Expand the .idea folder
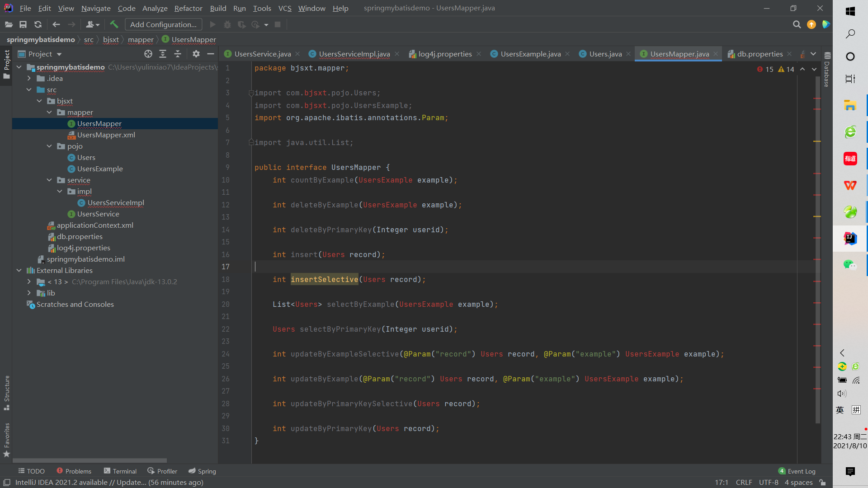 29,78
